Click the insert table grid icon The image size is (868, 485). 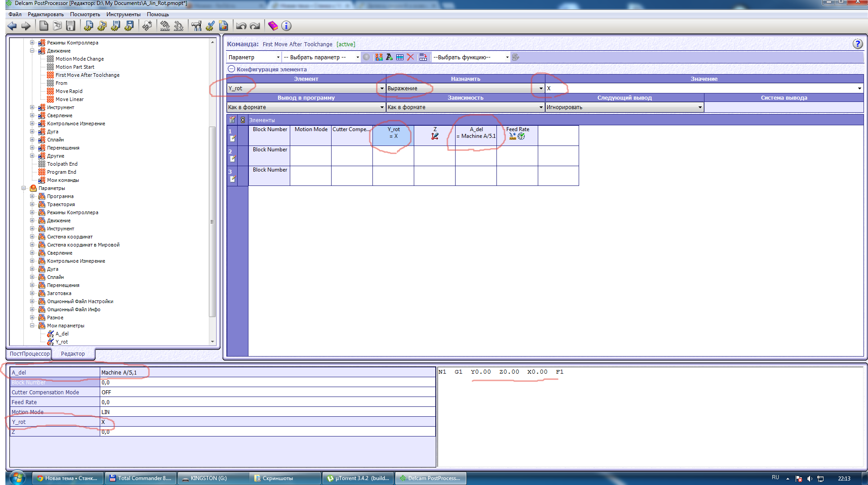coord(400,57)
